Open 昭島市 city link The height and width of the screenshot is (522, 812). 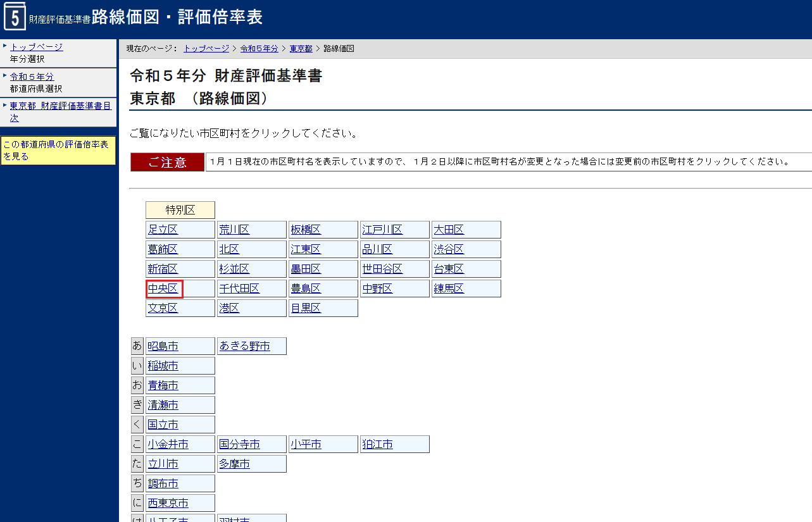pyautogui.click(x=163, y=346)
